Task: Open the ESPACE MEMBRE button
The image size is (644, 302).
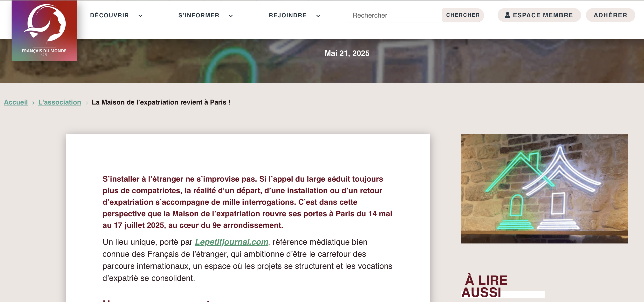Action: point(539,15)
